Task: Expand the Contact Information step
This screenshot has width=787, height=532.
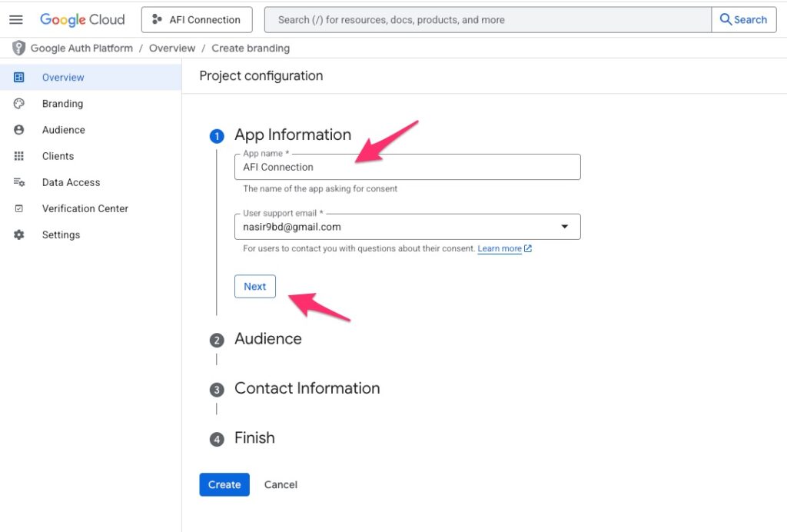Action: click(307, 388)
